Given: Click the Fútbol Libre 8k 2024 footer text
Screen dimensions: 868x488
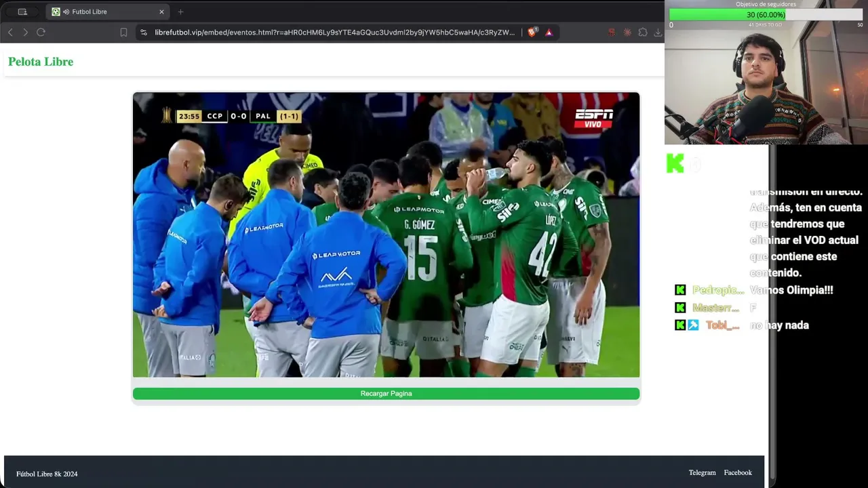Looking at the screenshot, I should (x=47, y=474).
